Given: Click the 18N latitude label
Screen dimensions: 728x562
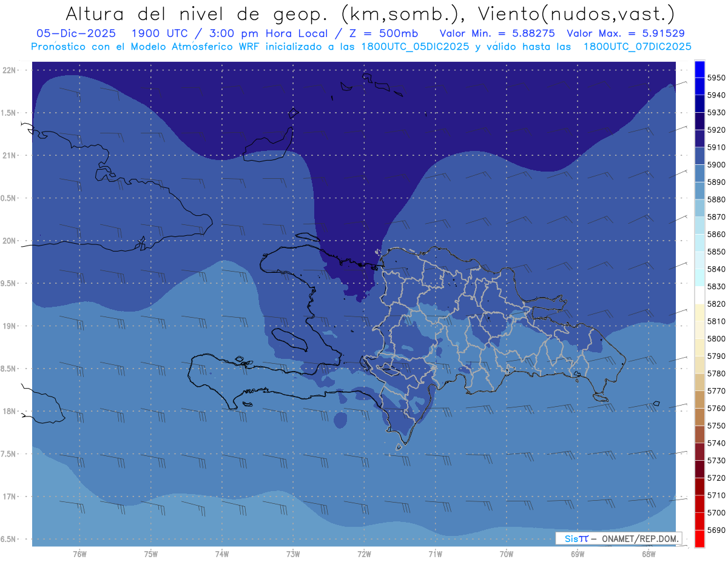Looking at the screenshot, I should [x=10, y=411].
